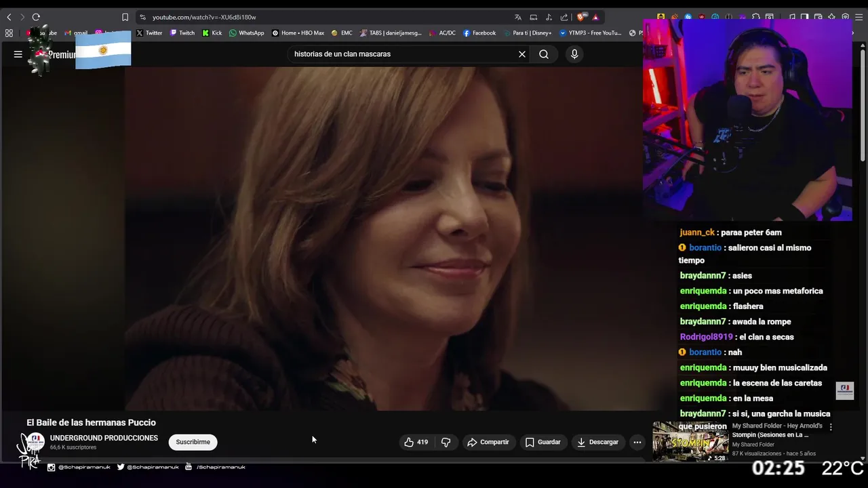Open the TABS danieljamesg bookmark
The image size is (868, 488).
coord(391,33)
